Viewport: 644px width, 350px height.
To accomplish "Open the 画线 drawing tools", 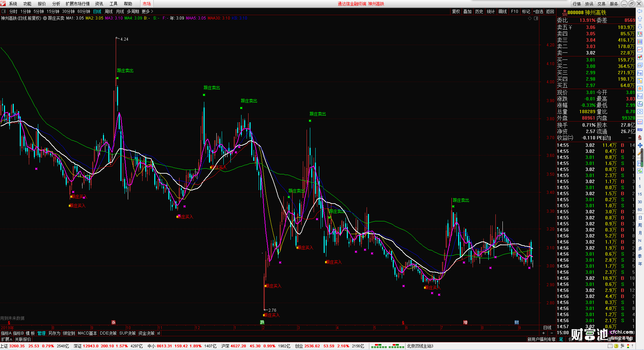I will [x=503, y=11].
